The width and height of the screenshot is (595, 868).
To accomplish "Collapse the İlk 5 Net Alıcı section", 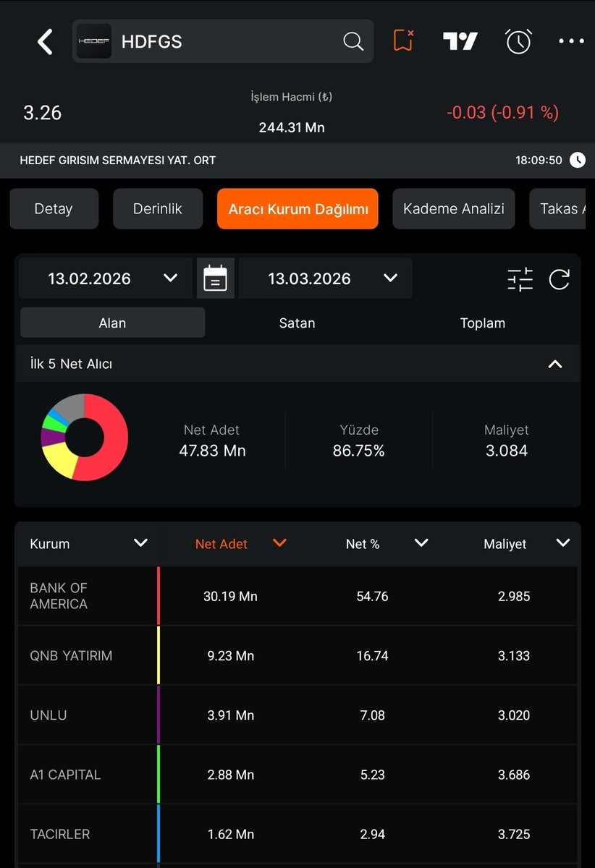I will tap(555, 364).
